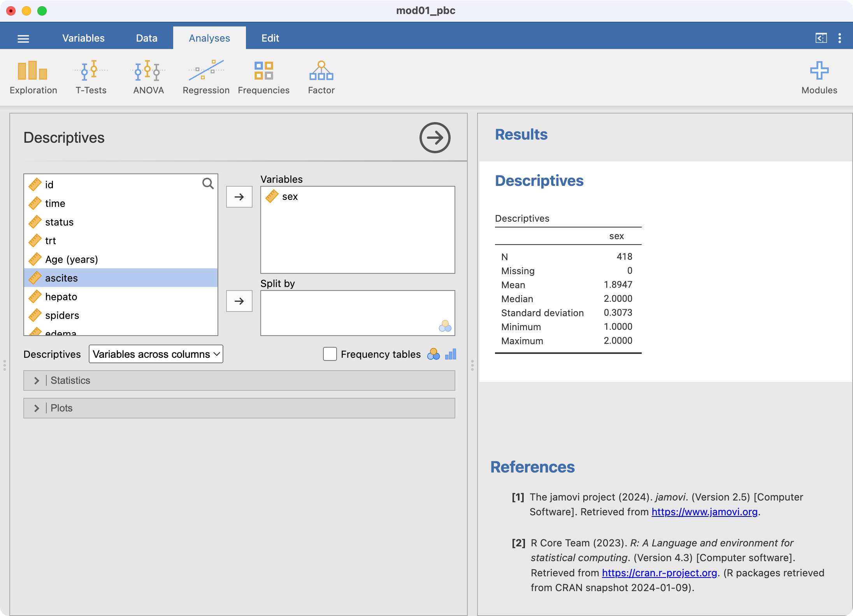This screenshot has height=616, width=853.
Task: Open the Frequencies analysis menu
Action: (x=263, y=77)
